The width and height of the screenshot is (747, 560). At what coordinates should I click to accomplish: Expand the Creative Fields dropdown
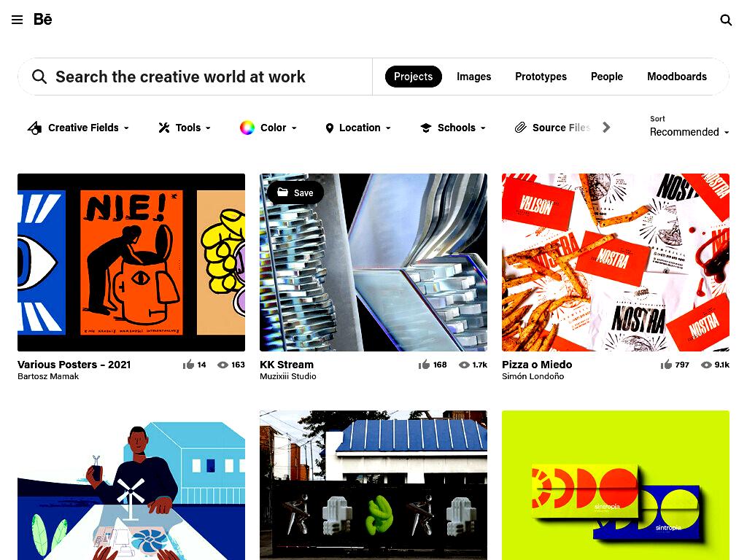(78, 128)
